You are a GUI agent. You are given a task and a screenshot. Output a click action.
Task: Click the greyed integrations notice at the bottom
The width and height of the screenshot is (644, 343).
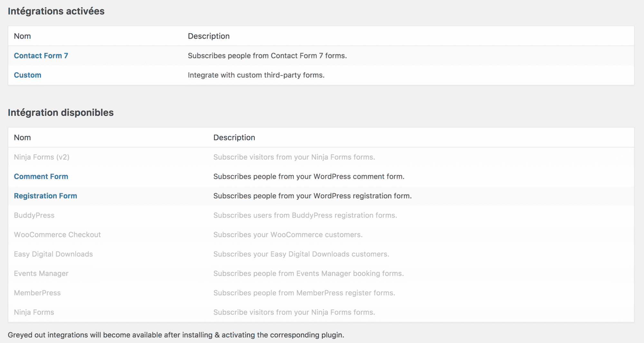click(176, 335)
